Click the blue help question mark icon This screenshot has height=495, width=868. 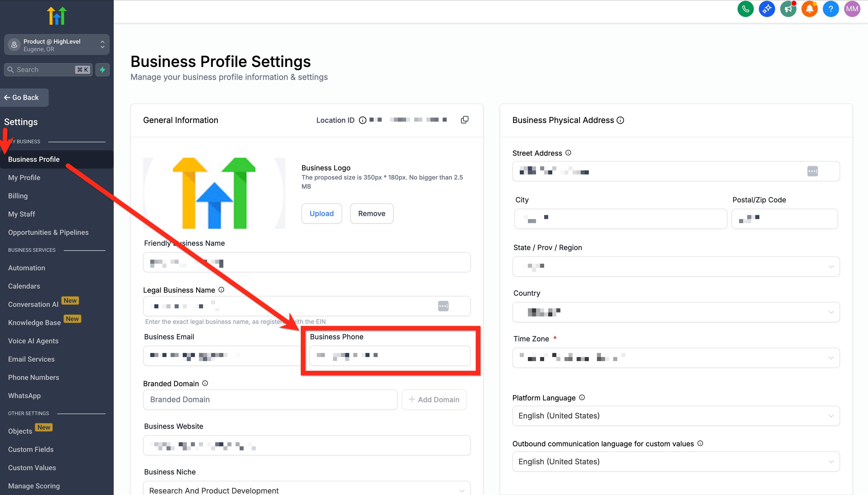click(831, 9)
